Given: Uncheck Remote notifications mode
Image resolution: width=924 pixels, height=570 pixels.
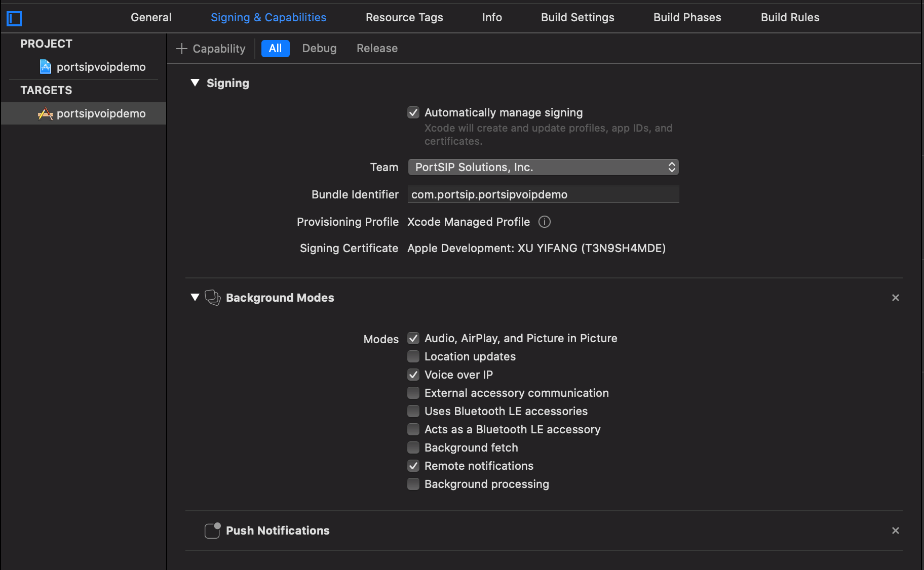Looking at the screenshot, I should [x=413, y=466].
